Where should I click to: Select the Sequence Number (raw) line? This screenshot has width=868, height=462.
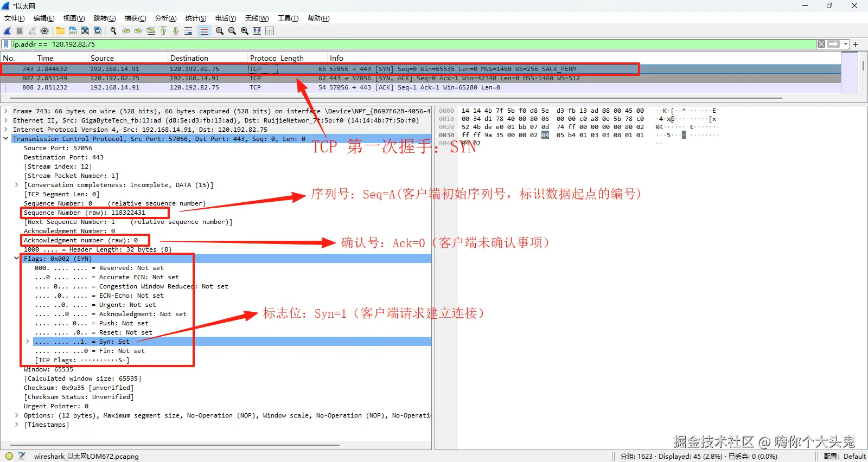click(84, 213)
